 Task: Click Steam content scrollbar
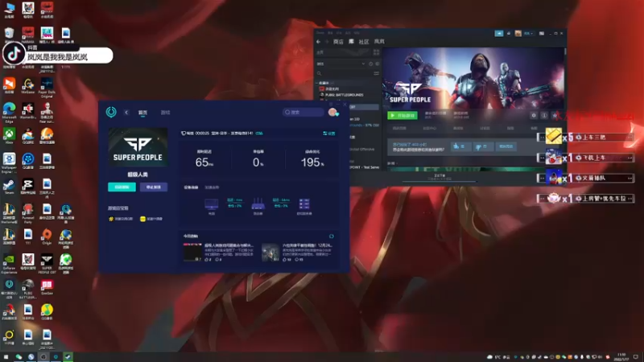coord(565,51)
